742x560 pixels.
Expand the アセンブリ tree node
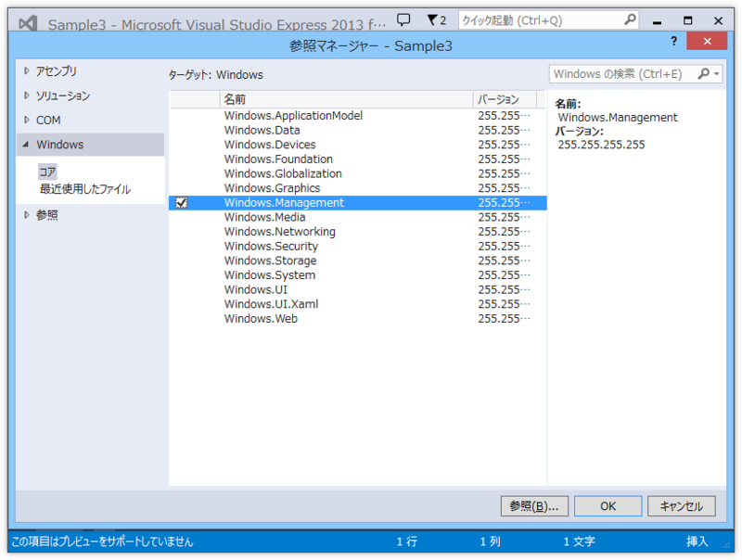pyautogui.click(x=27, y=71)
